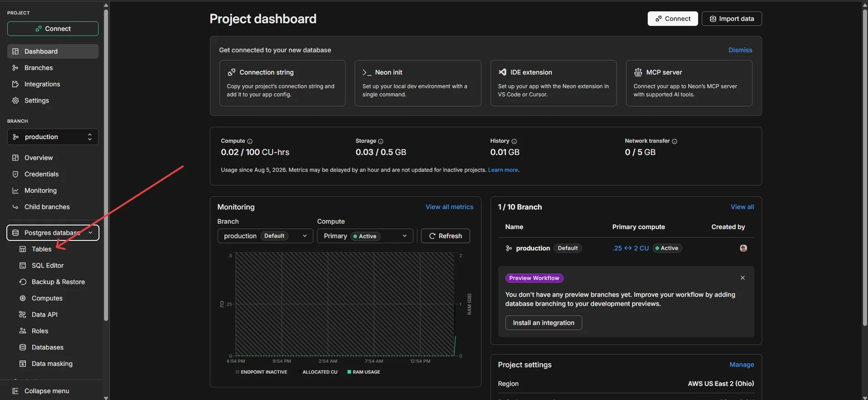Click View all branches link
The height and width of the screenshot is (400, 868).
pos(742,207)
